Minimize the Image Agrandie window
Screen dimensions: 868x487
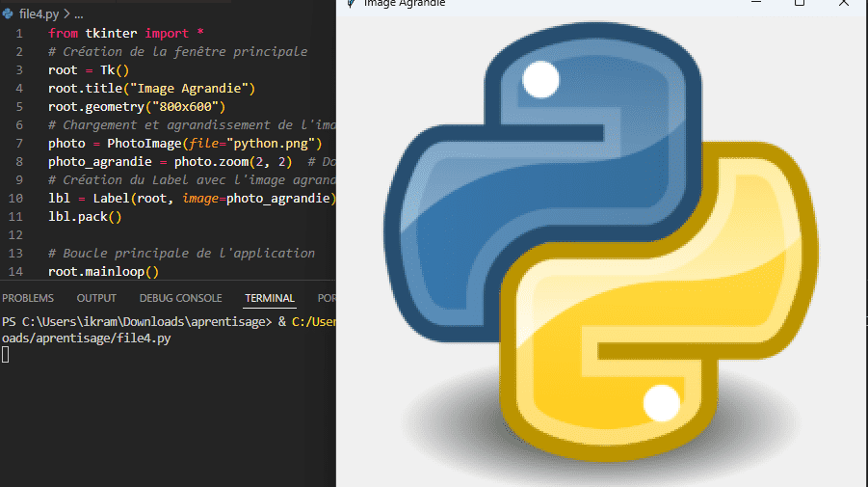(756, 3)
